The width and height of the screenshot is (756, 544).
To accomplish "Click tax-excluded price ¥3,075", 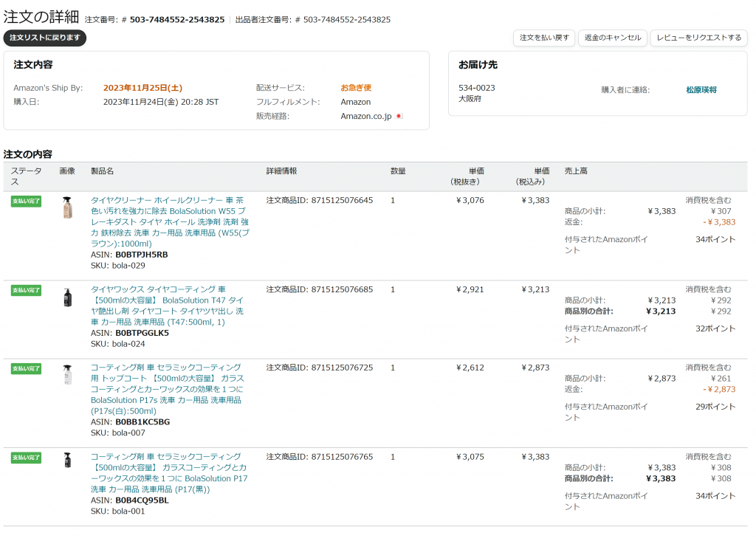I will click(x=470, y=457).
